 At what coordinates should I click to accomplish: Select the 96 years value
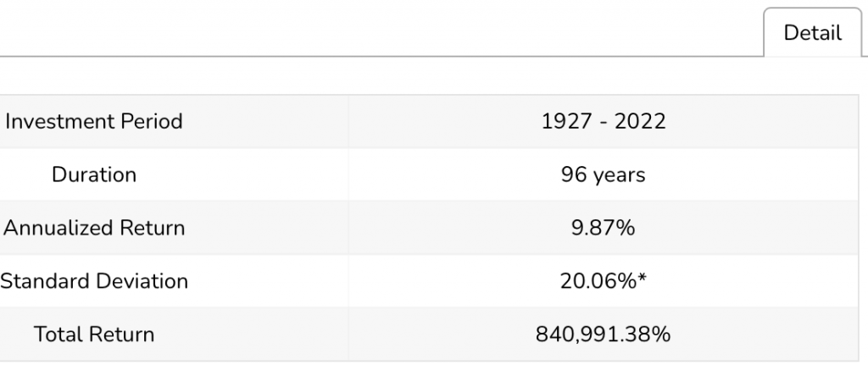click(x=603, y=174)
